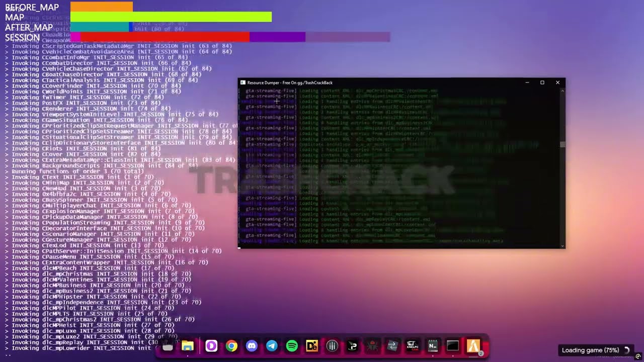The height and width of the screenshot is (362, 644).
Task: Launch Google Chrome from the dock
Action: tap(231, 346)
